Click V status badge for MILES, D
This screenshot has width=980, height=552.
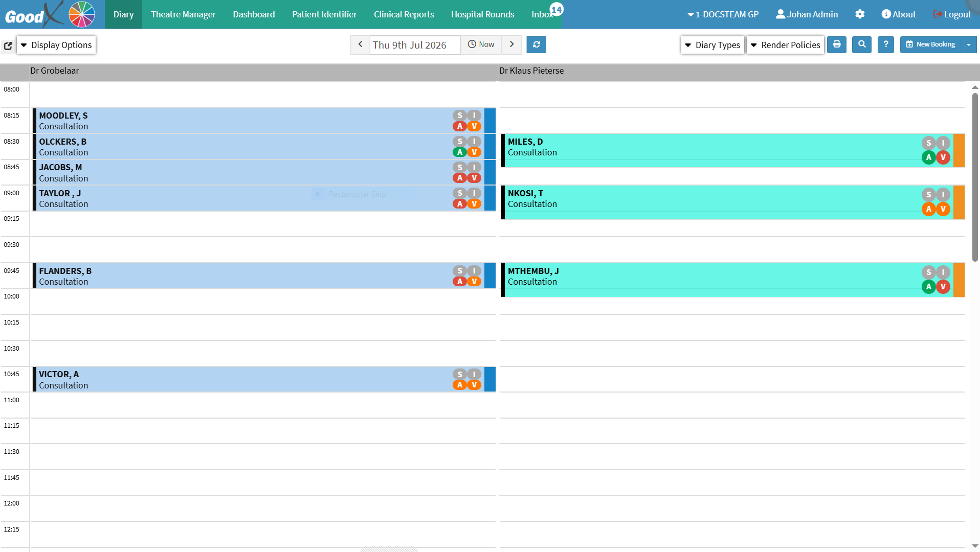[943, 157]
